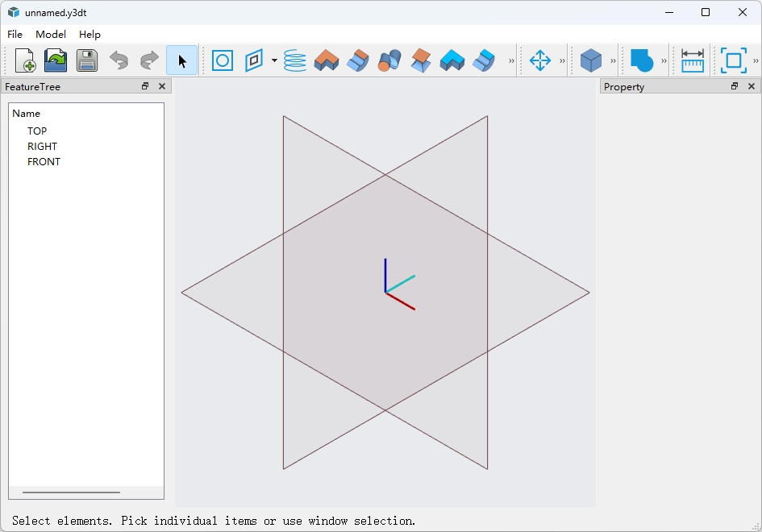Close the Property panel
Image resolution: width=762 pixels, height=532 pixels.
pos(752,86)
